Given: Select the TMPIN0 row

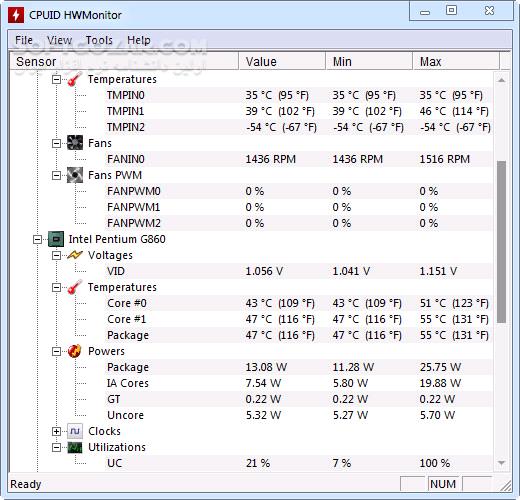Looking at the screenshot, I should (299, 95).
